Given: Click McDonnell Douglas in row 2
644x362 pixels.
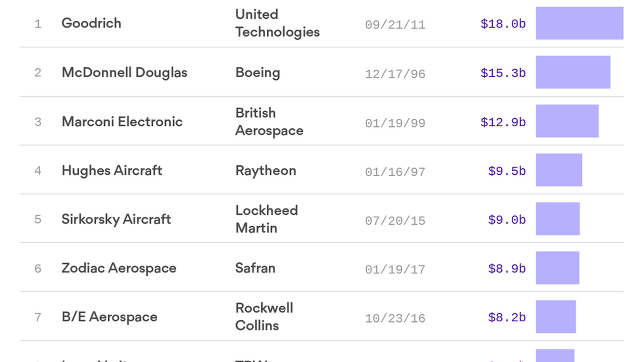Looking at the screenshot, I should tap(124, 73).
